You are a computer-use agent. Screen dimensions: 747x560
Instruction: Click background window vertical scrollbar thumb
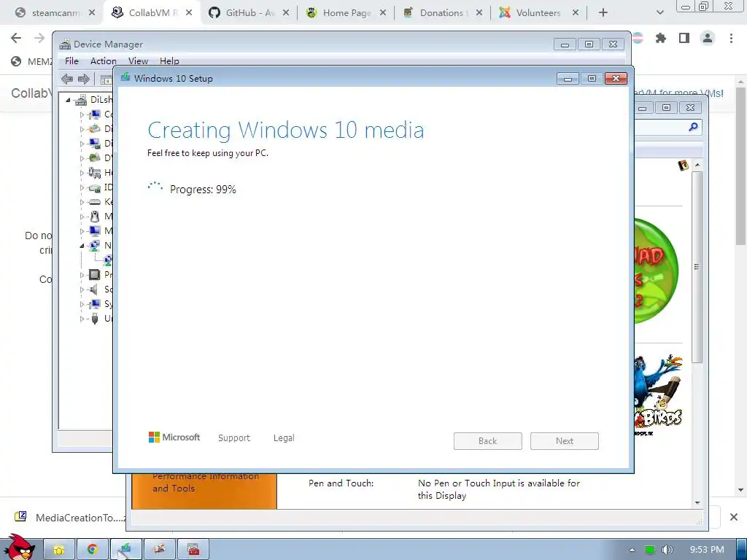[697, 267]
